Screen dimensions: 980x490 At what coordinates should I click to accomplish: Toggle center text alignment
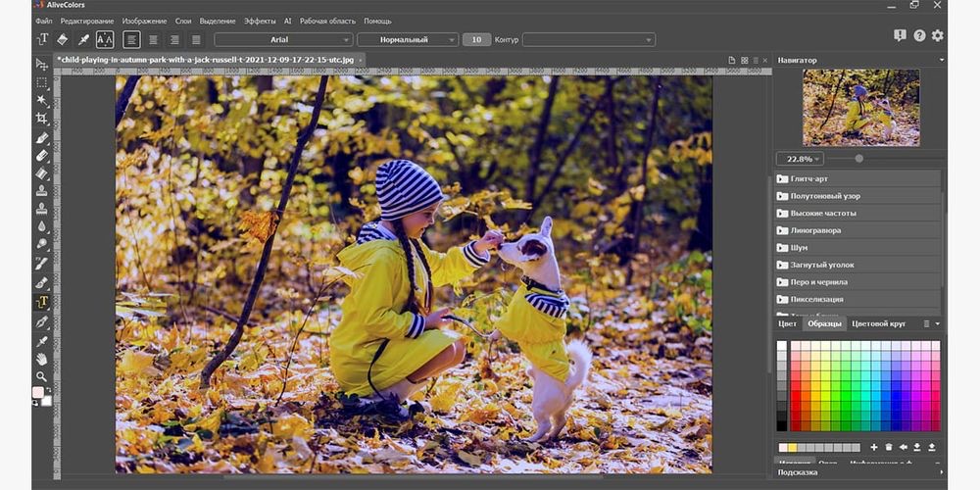coord(153,39)
